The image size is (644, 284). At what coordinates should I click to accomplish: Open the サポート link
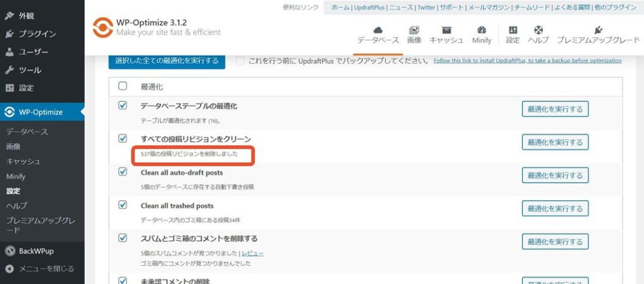tap(452, 8)
